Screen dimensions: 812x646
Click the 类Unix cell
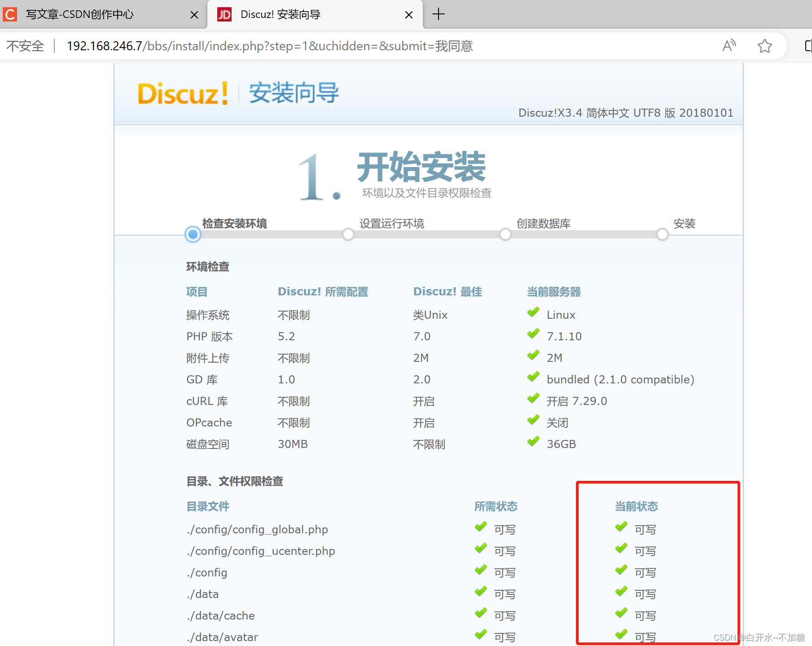tap(430, 315)
